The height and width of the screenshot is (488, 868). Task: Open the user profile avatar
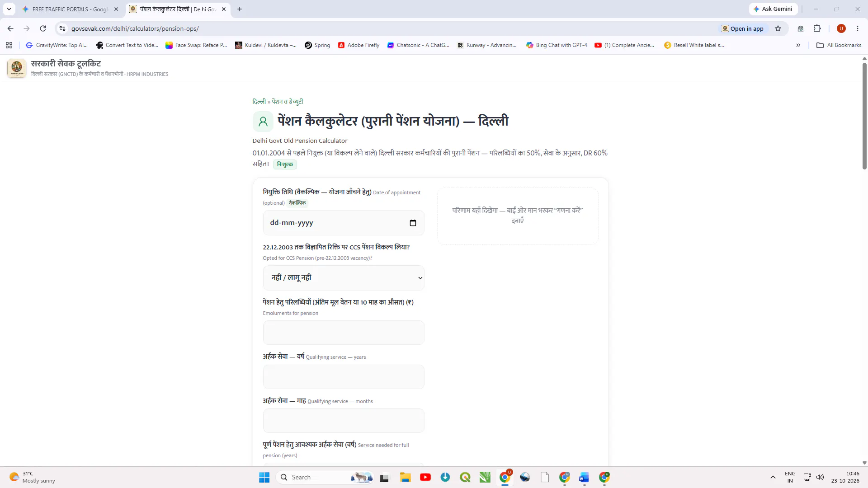pos(841,28)
